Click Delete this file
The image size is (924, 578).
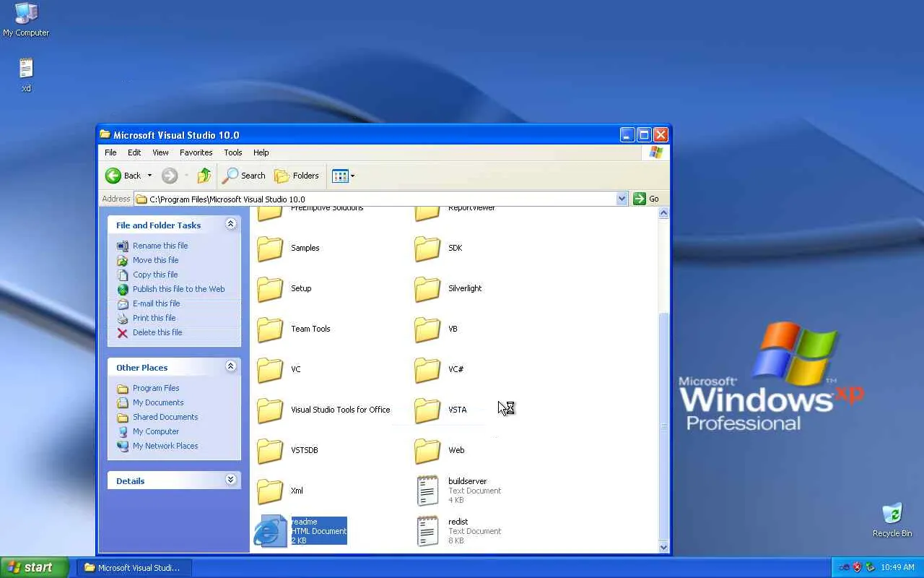[x=157, y=332]
